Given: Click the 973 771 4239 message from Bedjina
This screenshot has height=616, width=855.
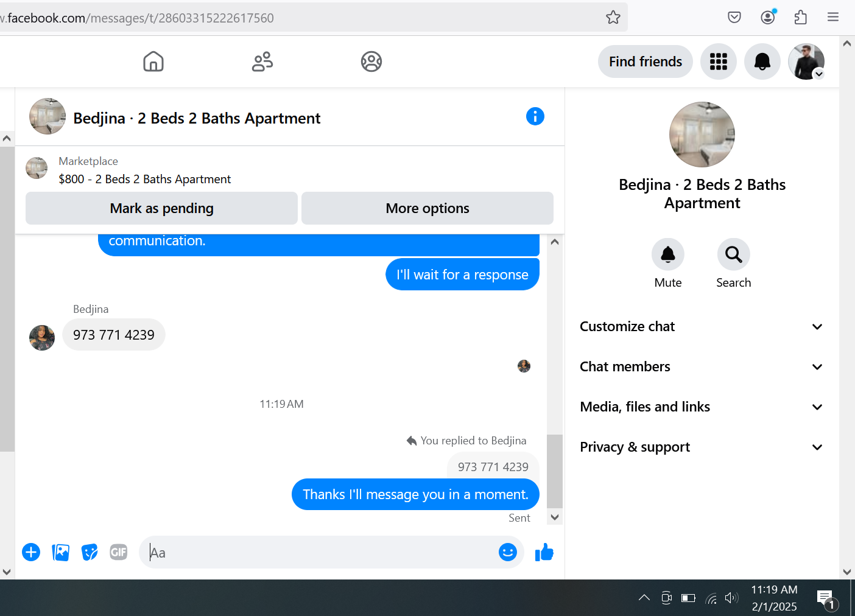Looking at the screenshot, I should tap(114, 335).
